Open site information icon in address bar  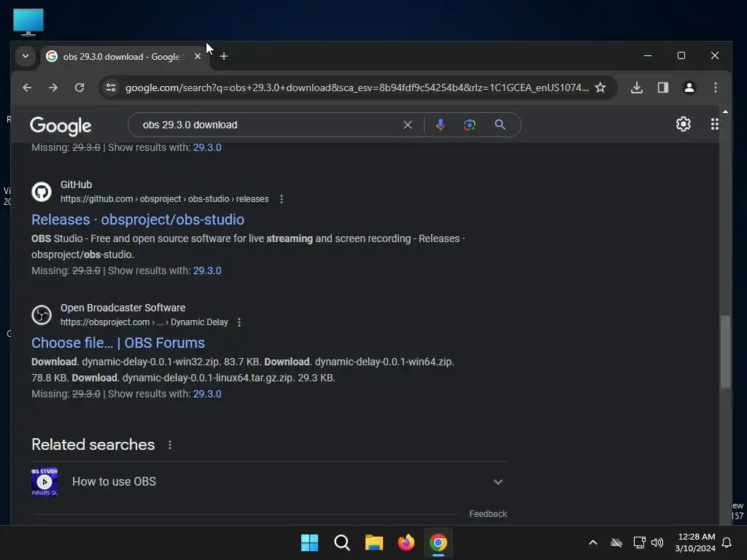111,87
